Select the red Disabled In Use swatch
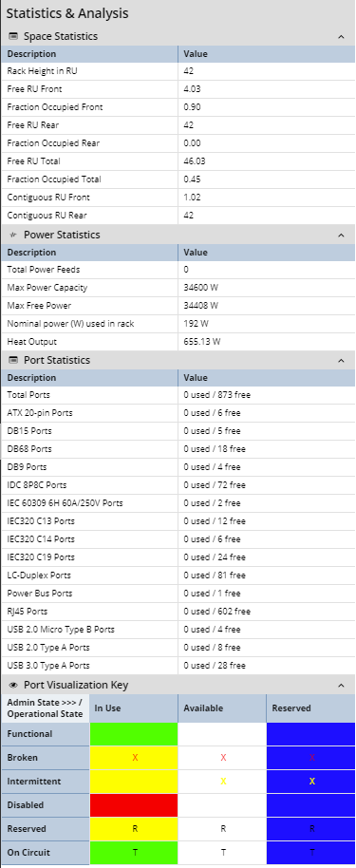 coord(134,805)
